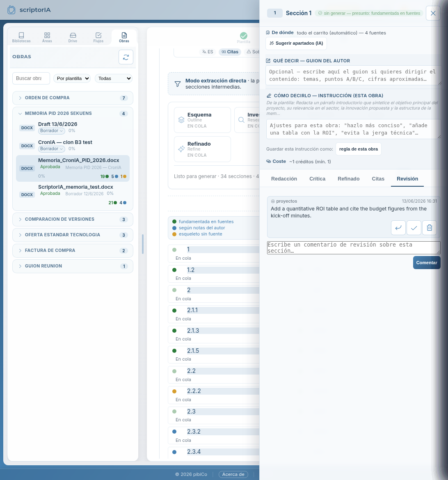Resolve the comment with the checkmark icon

[414, 227]
